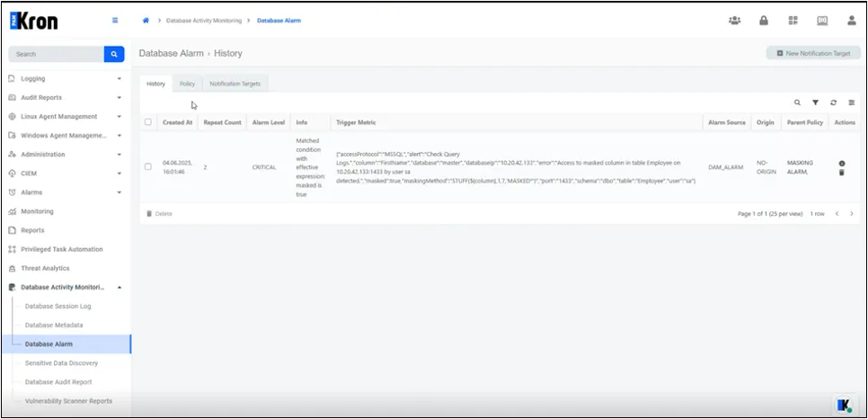Click Parent Policy column header
Viewport: 868px width, 419px height.
coord(805,122)
